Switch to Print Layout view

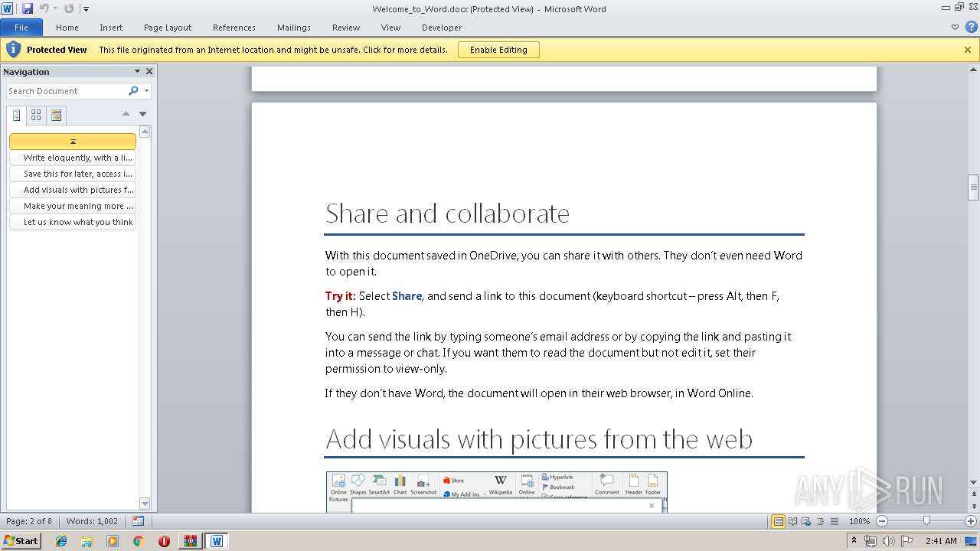[778, 521]
